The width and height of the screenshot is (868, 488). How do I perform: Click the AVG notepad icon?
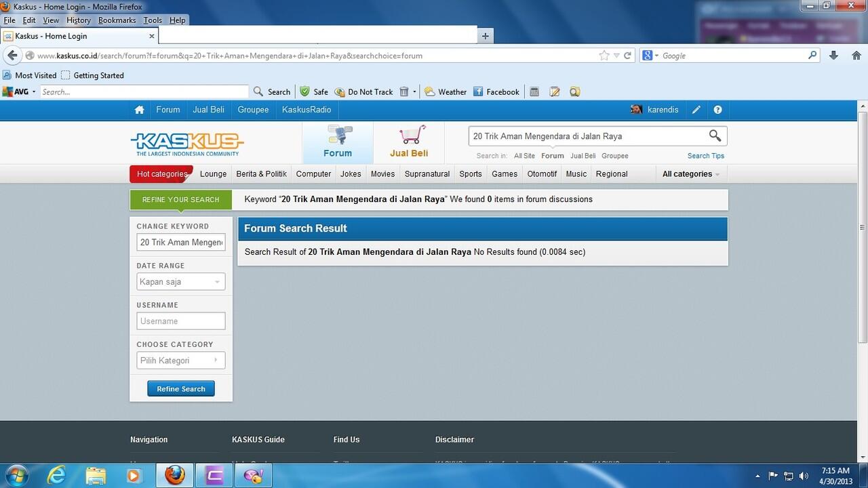pyautogui.click(x=555, y=91)
